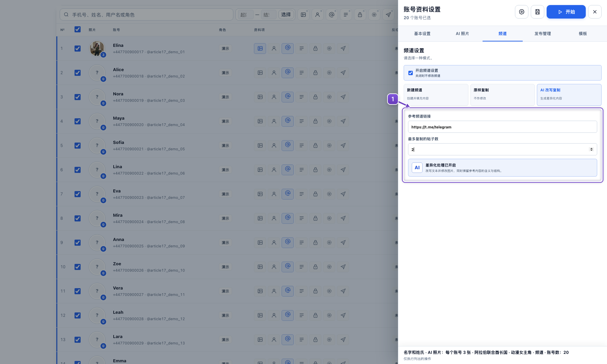This screenshot has height=364, width=607.
Task: Click the range end input field
Action: pyautogui.click(x=268, y=14)
